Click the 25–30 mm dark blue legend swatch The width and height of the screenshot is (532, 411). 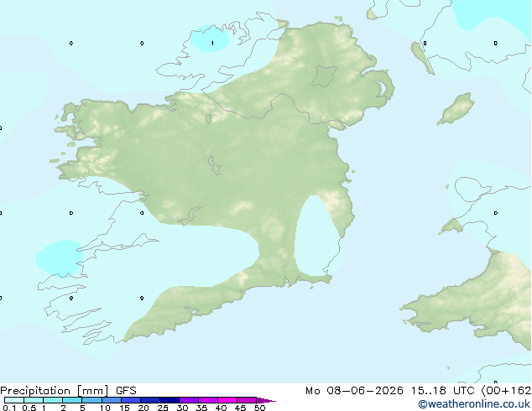pyautogui.click(x=170, y=400)
